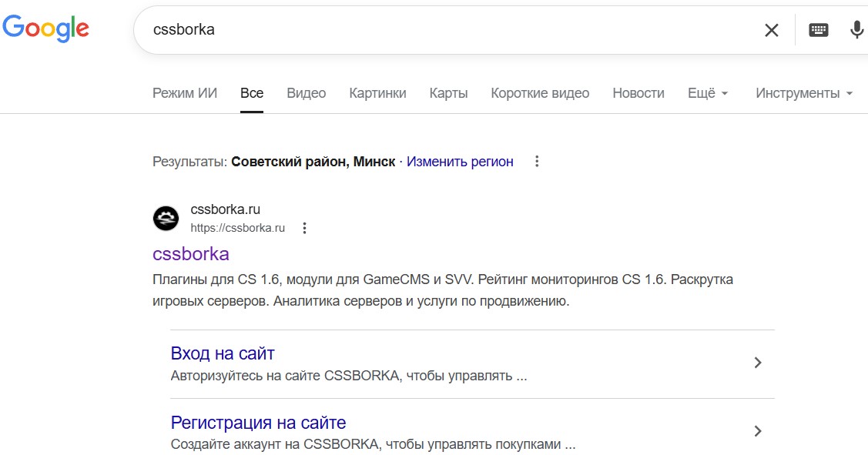This screenshot has width=868, height=455.
Task: Select the Режим ИИ tab
Action: pos(185,92)
